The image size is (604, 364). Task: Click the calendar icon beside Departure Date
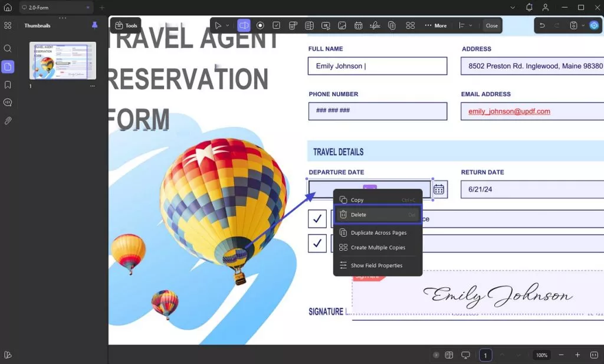click(x=439, y=189)
